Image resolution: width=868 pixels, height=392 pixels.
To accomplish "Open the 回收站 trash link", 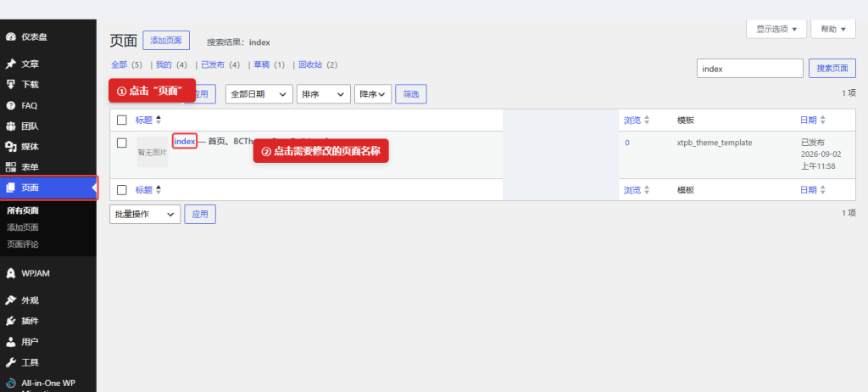I will click(x=310, y=64).
